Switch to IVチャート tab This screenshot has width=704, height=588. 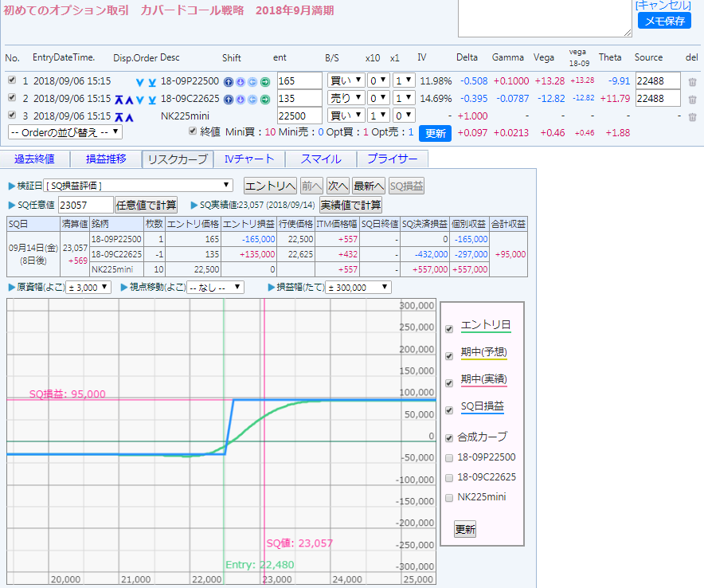[249, 159]
